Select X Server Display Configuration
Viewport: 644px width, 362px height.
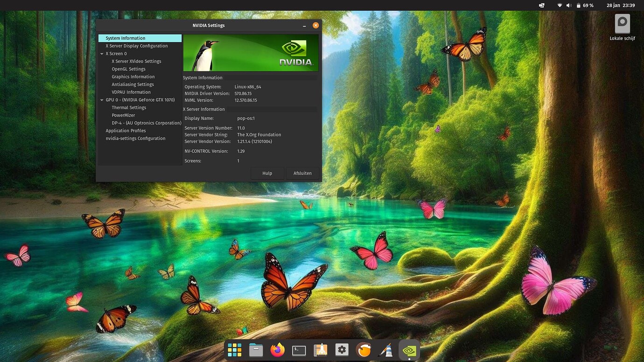pos(137,46)
